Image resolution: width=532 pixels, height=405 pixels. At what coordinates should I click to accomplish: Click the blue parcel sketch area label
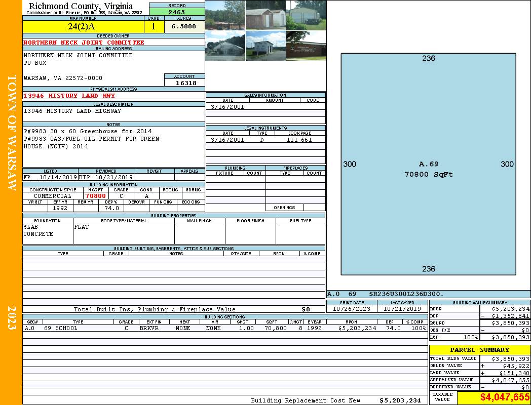[x=429, y=169]
